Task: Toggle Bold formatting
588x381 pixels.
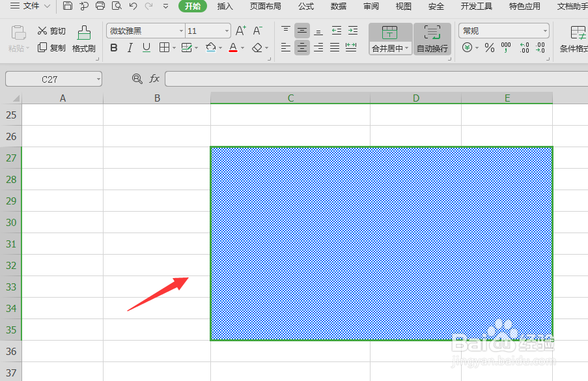Action: click(114, 48)
